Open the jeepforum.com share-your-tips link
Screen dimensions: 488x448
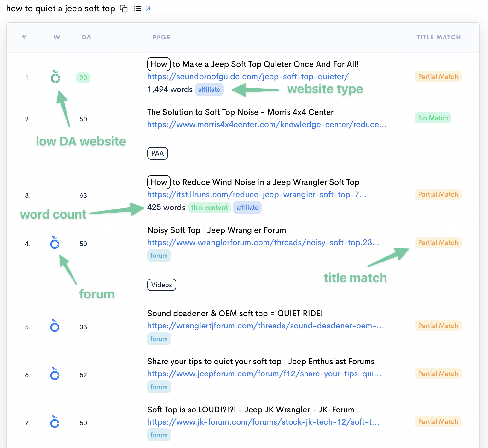[x=264, y=374]
